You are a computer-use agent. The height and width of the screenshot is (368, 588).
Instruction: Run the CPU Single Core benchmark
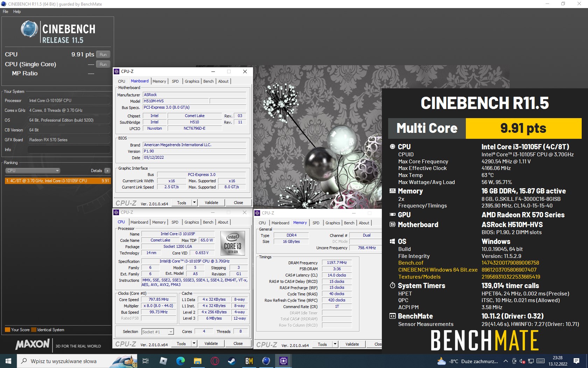click(103, 64)
